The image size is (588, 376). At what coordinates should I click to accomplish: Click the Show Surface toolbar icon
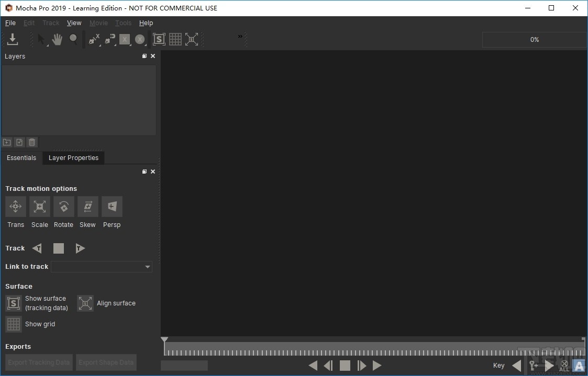coord(159,39)
